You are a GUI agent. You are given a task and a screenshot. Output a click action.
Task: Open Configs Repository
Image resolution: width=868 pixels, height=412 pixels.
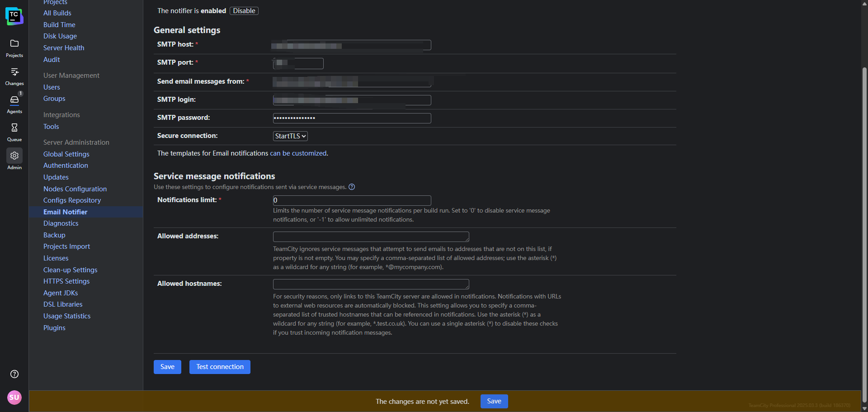click(x=72, y=200)
